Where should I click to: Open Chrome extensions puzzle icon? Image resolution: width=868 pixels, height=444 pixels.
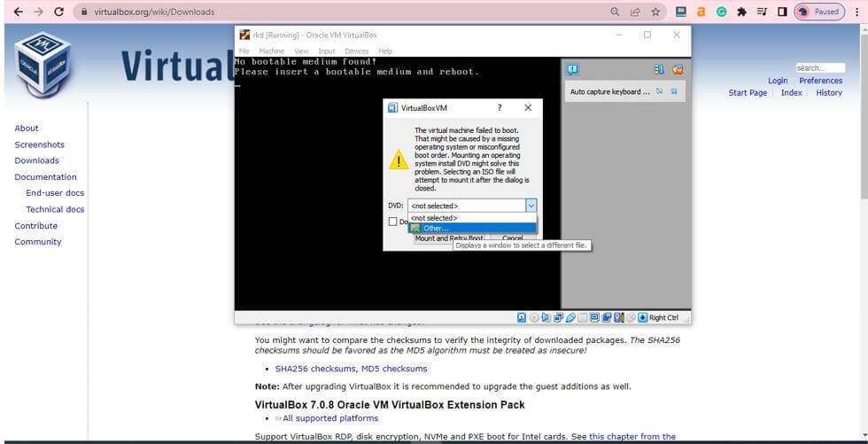742,12
